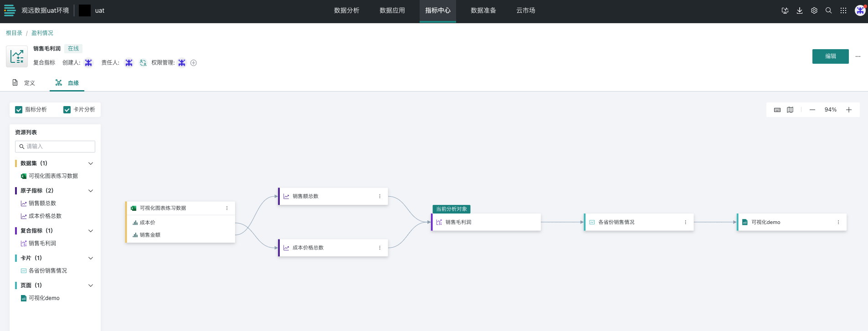Open the apps grid icon
The image size is (868, 331).
click(843, 10)
